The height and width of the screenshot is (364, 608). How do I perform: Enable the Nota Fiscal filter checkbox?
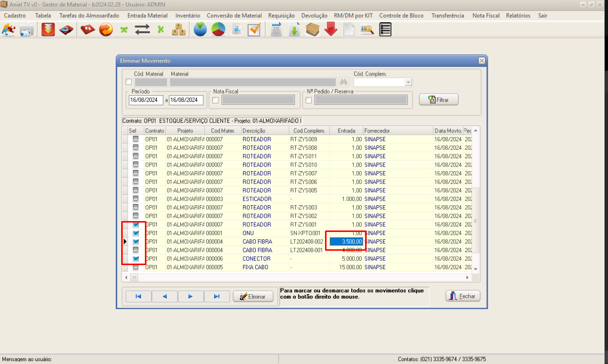tap(216, 100)
